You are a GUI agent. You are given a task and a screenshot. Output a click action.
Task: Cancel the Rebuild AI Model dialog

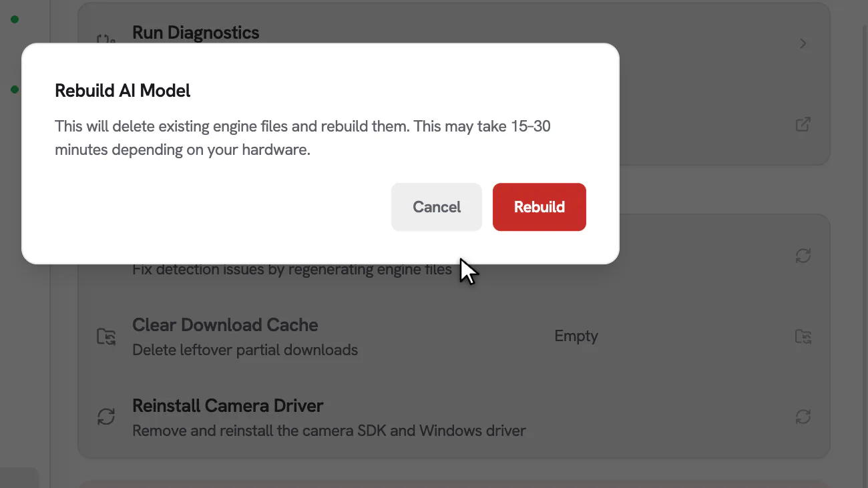(437, 207)
